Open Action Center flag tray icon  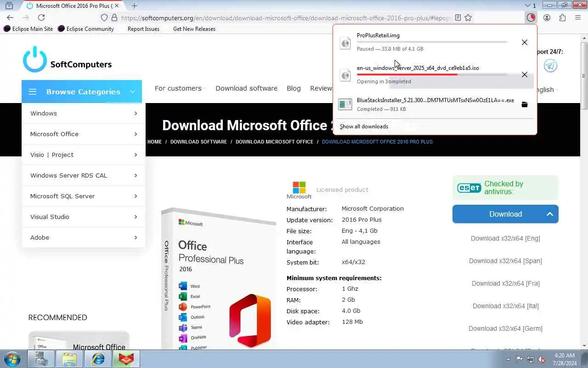pos(519,359)
